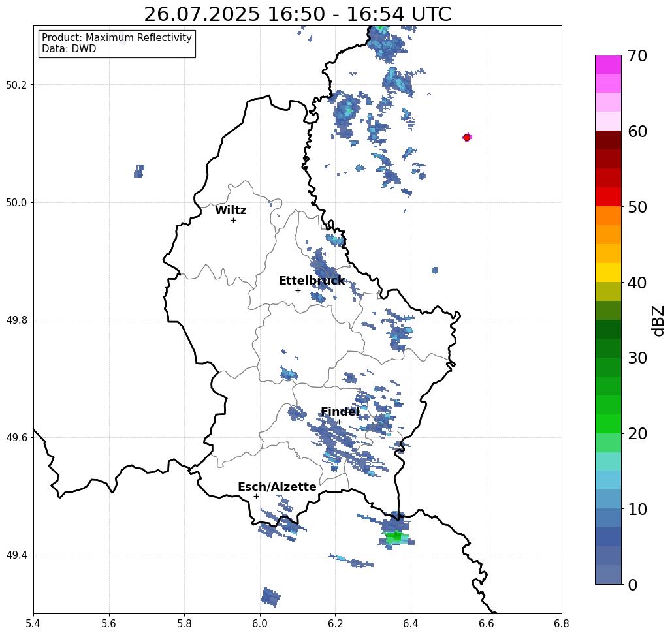Click the 50.2 latitude tick label
The image size is (672, 635).
(x=16, y=85)
